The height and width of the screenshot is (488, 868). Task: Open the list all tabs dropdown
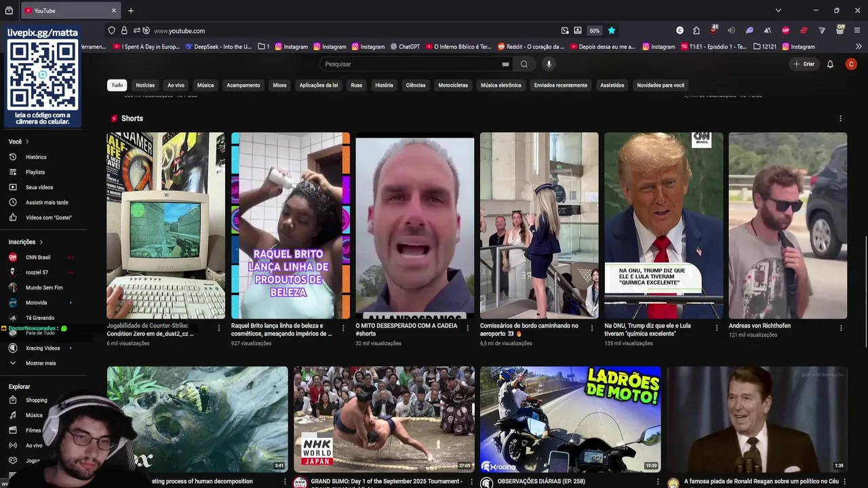778,11
